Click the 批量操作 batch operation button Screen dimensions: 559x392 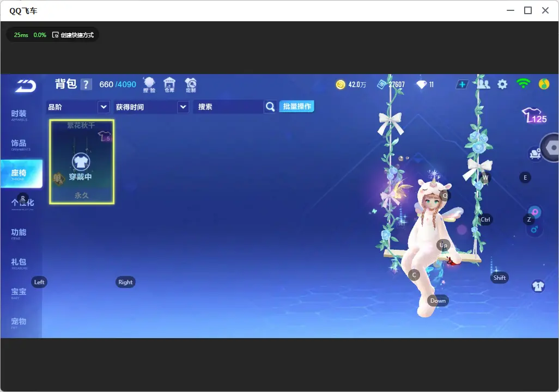(x=296, y=107)
